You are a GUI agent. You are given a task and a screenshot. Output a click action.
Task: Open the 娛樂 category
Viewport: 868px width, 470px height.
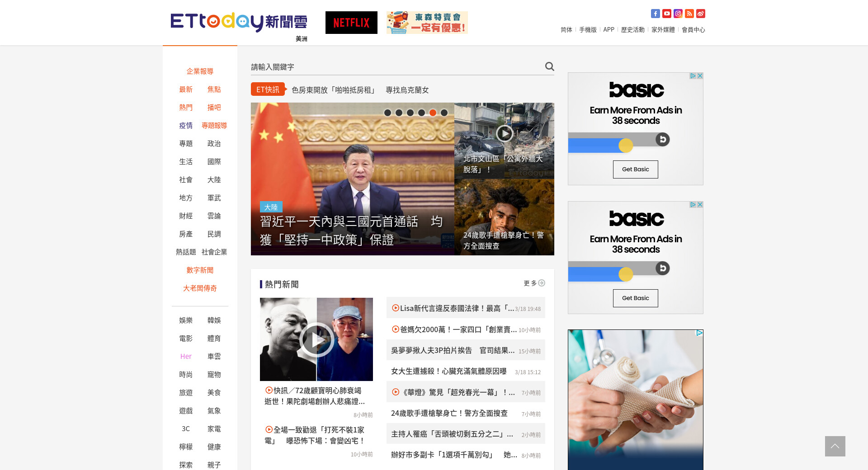click(186, 320)
